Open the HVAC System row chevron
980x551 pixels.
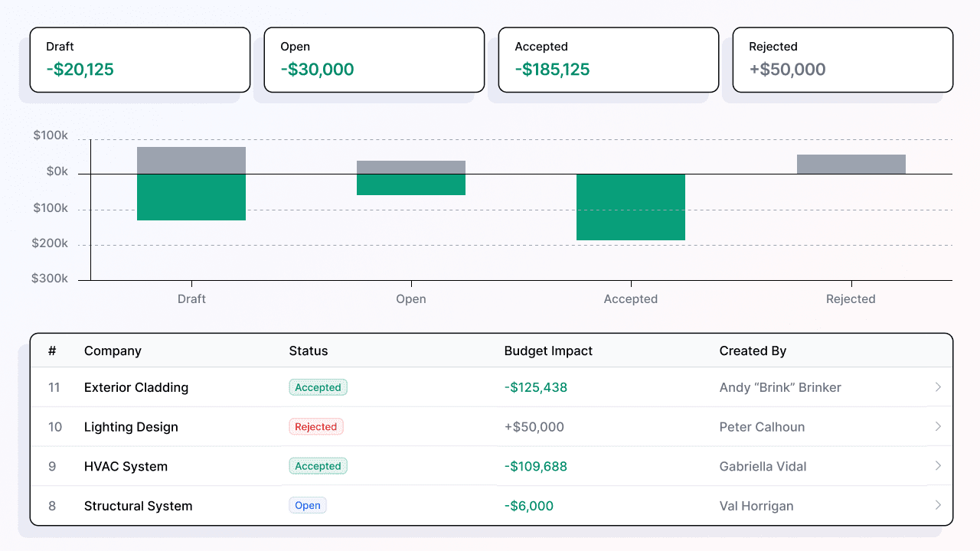[x=938, y=466]
